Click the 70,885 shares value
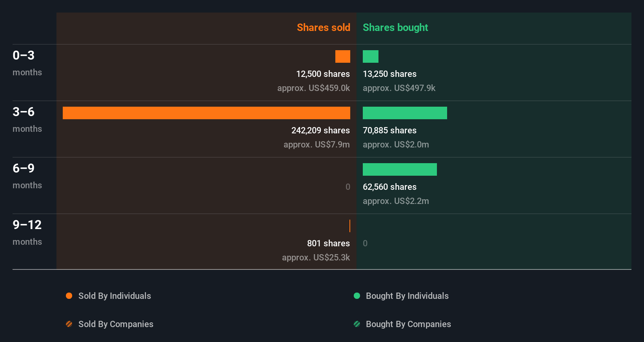Image resolution: width=644 pixels, height=342 pixels. [389, 130]
